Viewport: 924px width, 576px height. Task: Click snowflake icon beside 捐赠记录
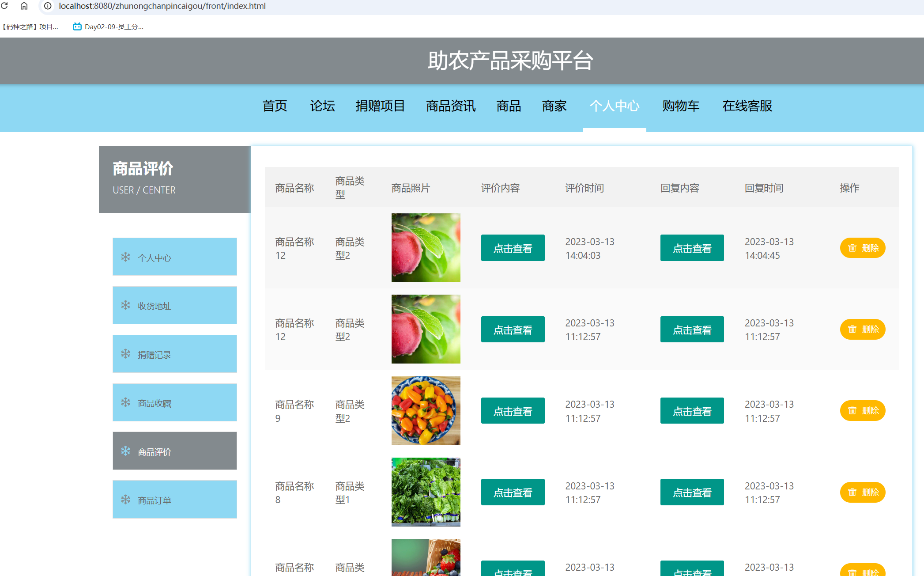(126, 354)
